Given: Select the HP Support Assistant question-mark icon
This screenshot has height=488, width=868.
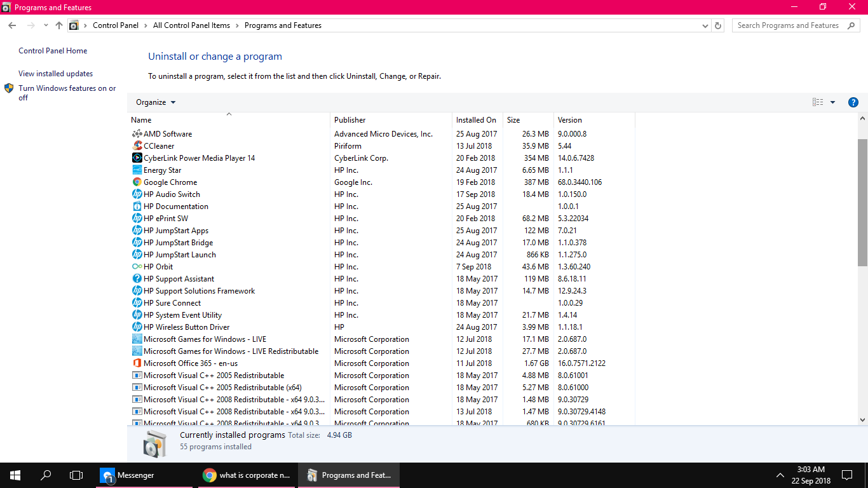Looking at the screenshot, I should [137, 279].
